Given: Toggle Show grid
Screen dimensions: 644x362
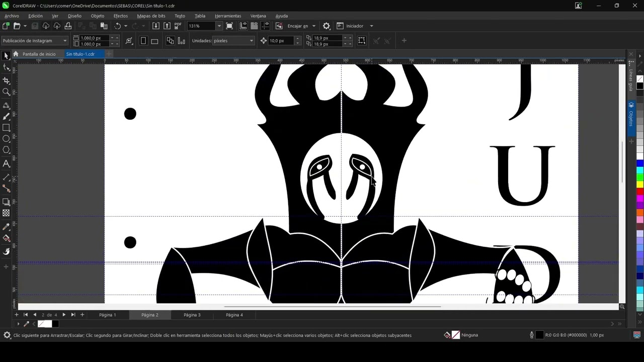Looking at the screenshot, I should (254, 26).
